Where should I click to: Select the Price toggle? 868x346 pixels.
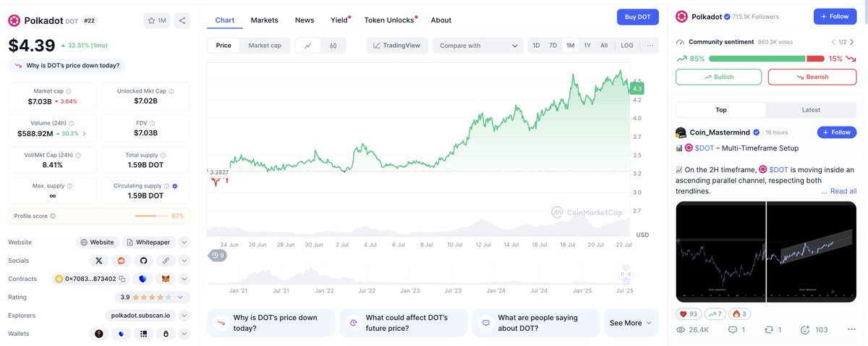[x=224, y=45]
